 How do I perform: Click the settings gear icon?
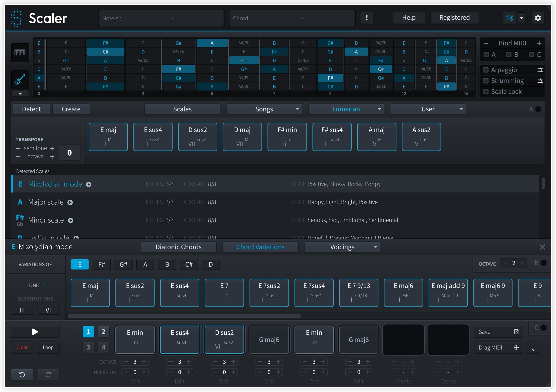[538, 17]
